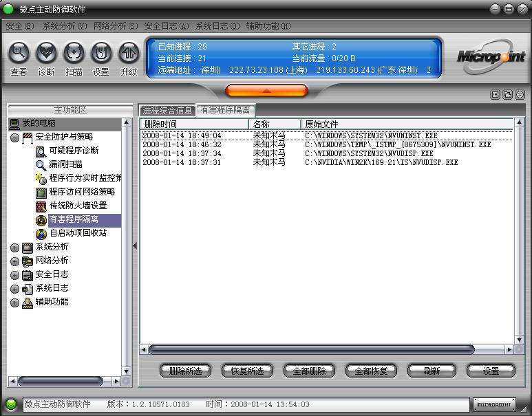Image resolution: width=532 pixels, height=416 pixels.
Task: Click the 程序行为实时监控 icon
Action: pyautogui.click(x=41, y=179)
